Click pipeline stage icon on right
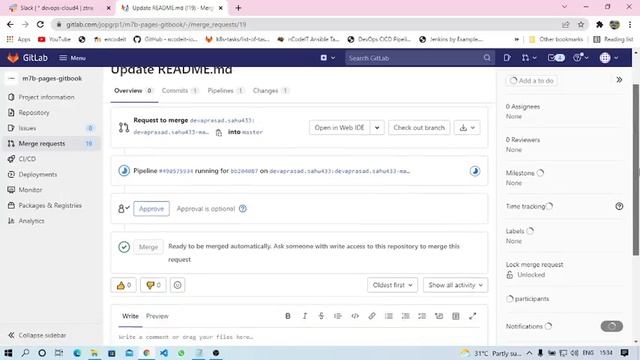 [x=475, y=171]
